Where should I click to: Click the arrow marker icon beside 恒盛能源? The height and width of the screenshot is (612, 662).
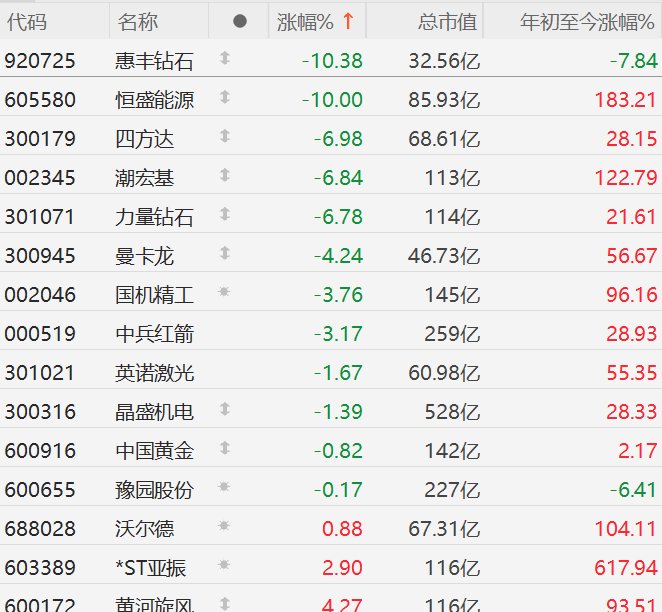click(225, 98)
